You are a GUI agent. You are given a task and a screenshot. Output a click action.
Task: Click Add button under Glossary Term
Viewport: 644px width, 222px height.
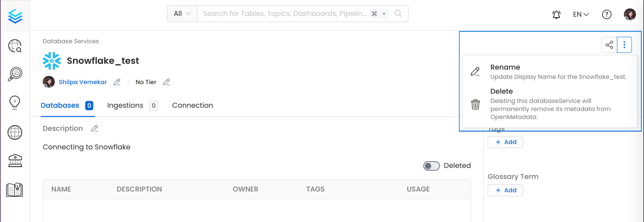click(505, 190)
